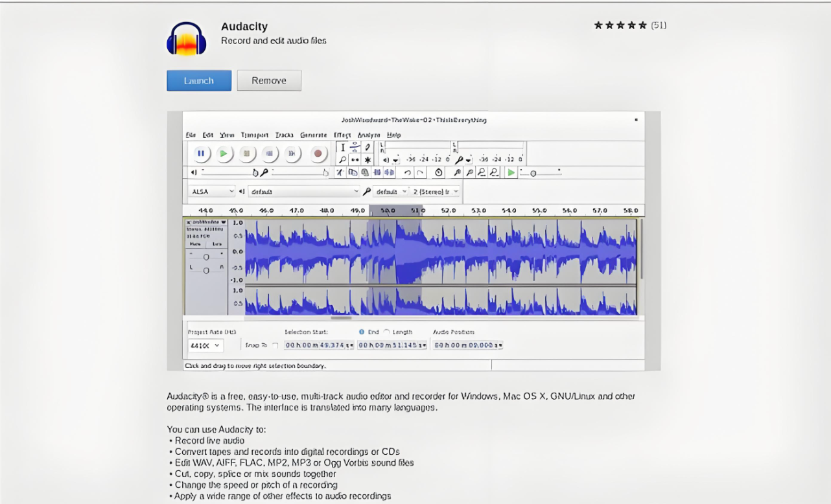
Task: Launch the Audacity application
Action: coord(199,80)
